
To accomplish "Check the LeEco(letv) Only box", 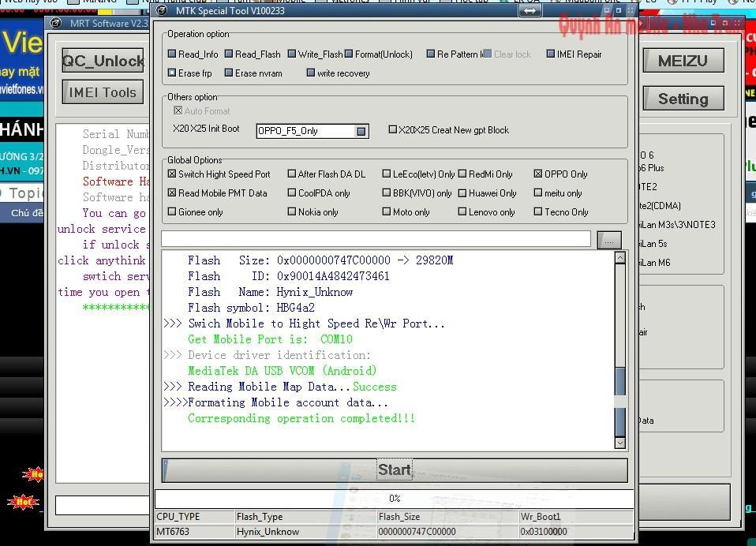I will 387,174.
